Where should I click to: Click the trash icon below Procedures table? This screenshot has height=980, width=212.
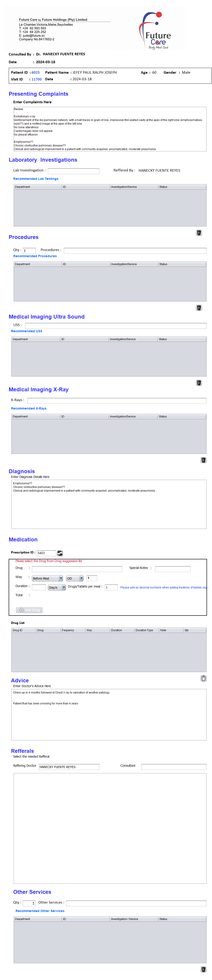pos(199,308)
